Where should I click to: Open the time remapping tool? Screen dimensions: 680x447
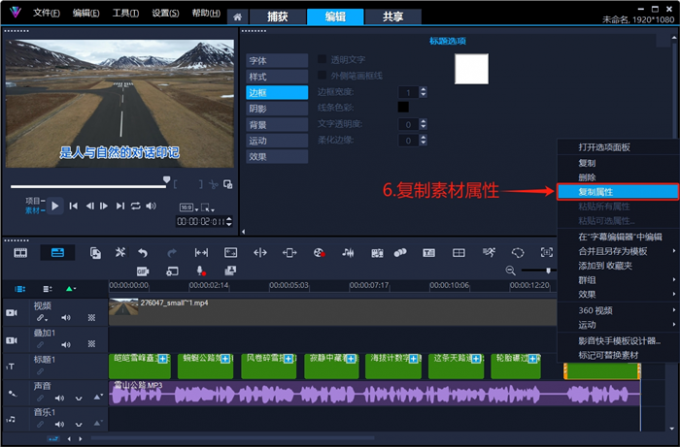(489, 253)
